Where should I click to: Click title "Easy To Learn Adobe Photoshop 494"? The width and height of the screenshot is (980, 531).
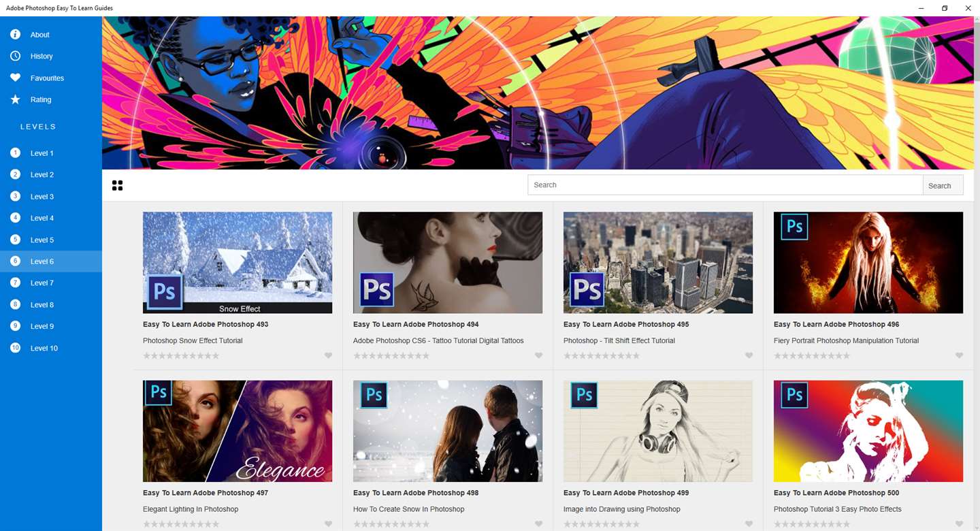point(416,324)
